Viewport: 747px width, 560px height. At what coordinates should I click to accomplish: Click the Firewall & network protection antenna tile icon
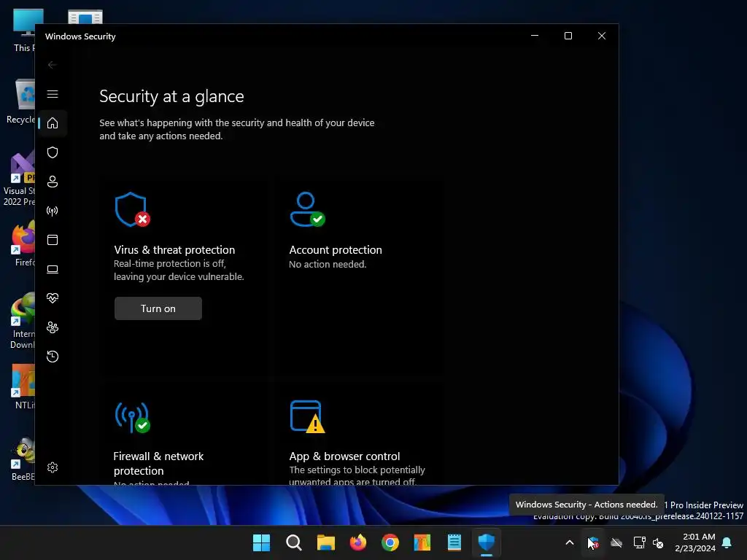coord(133,417)
